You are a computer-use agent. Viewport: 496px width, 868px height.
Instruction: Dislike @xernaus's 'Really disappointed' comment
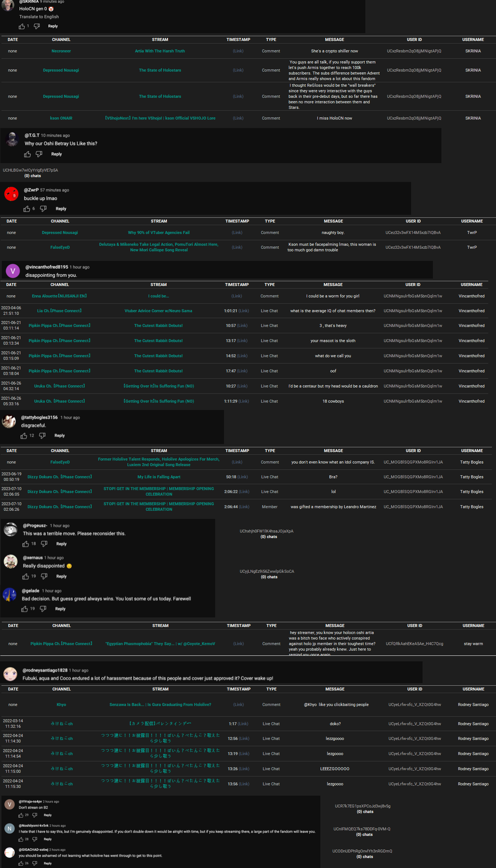tap(44, 576)
